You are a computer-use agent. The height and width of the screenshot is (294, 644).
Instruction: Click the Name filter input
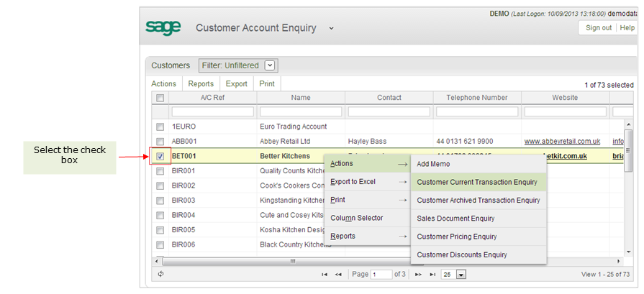tap(301, 111)
